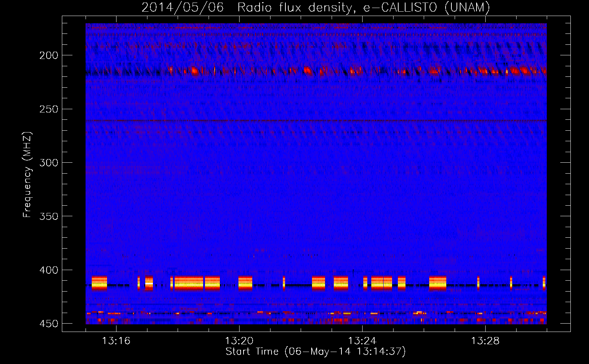Click the 'Start Time (06-May-14 13:14:37)' x-axis label

316,352
